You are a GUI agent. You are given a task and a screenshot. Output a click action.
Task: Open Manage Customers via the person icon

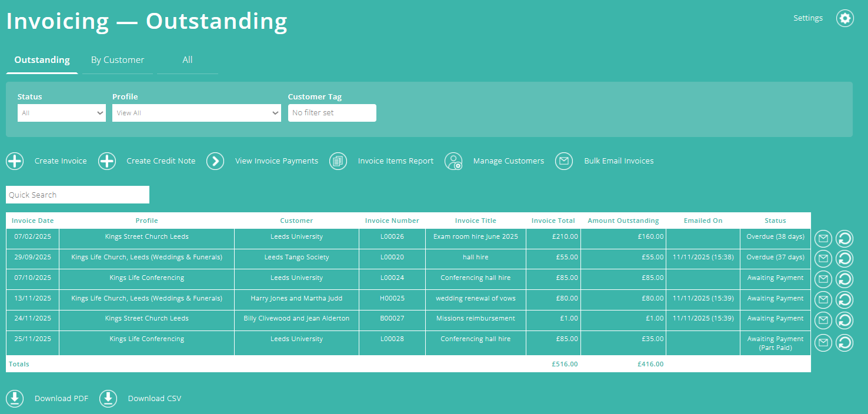[453, 161]
